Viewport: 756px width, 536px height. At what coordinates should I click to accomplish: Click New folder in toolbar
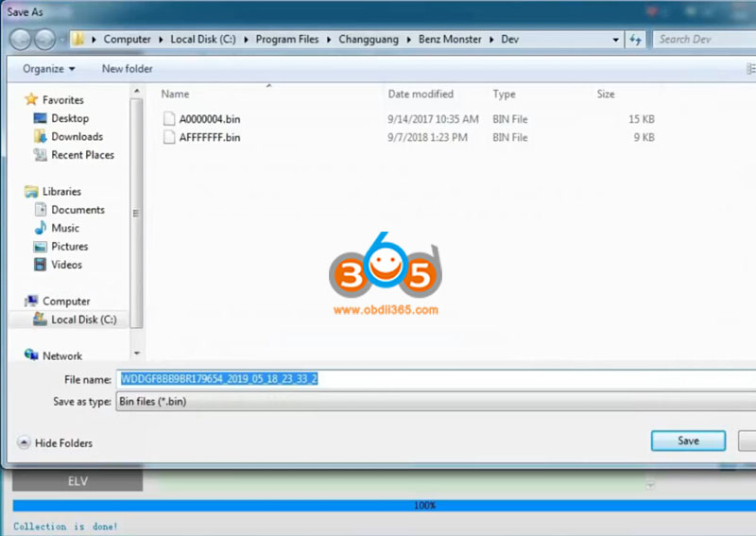click(x=127, y=69)
